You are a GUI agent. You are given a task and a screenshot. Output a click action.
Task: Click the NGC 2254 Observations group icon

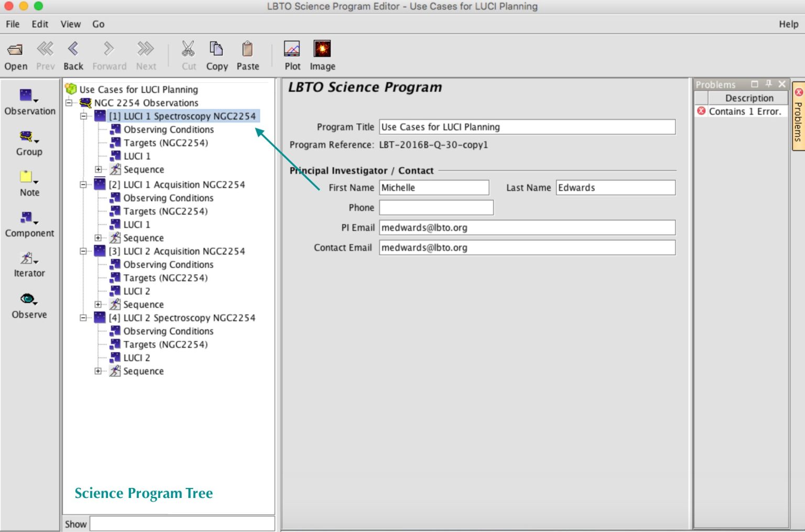[85, 103]
